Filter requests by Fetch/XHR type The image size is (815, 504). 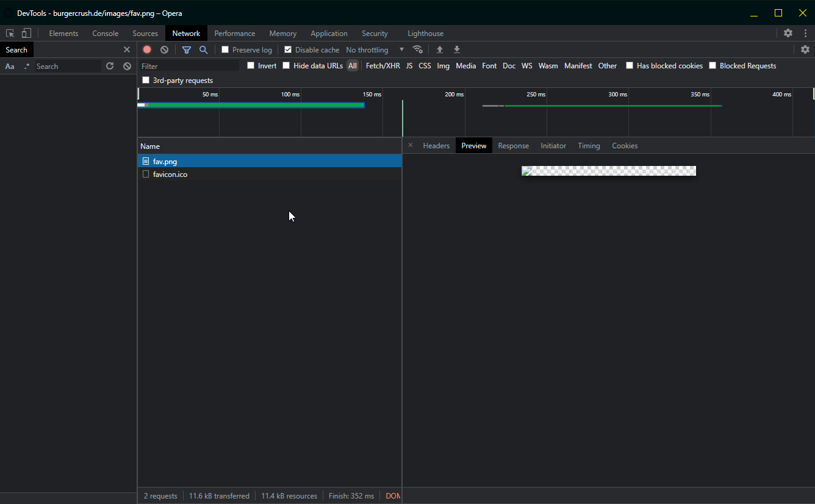(x=382, y=66)
